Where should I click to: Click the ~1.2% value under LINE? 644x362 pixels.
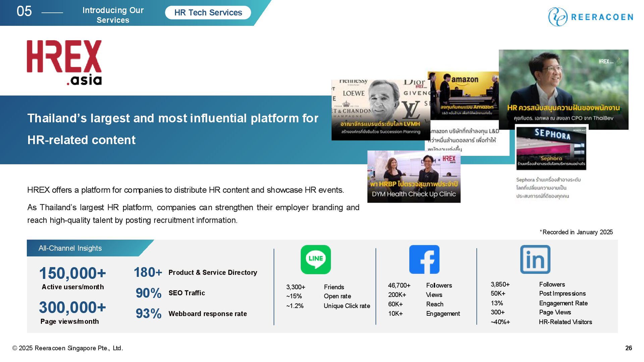coord(295,306)
